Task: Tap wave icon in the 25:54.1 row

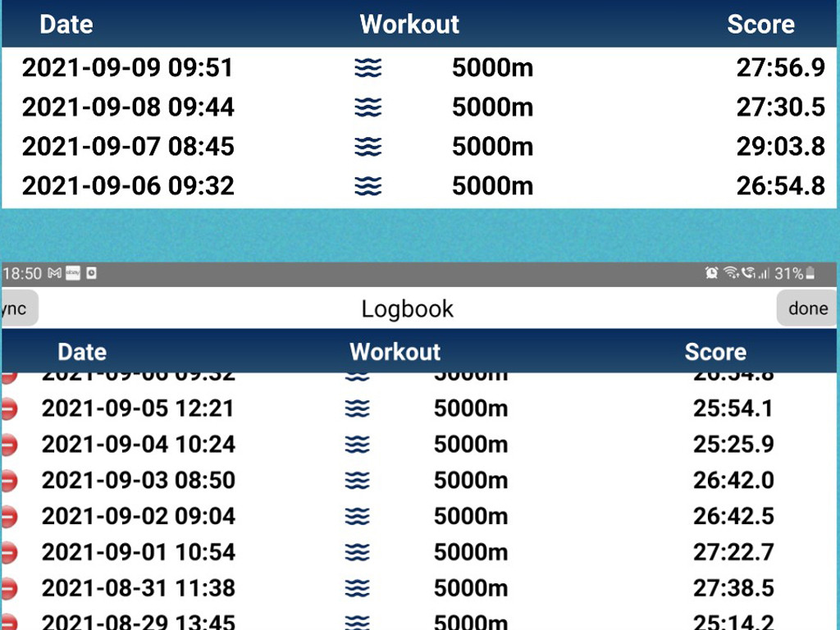Action: 357,409
